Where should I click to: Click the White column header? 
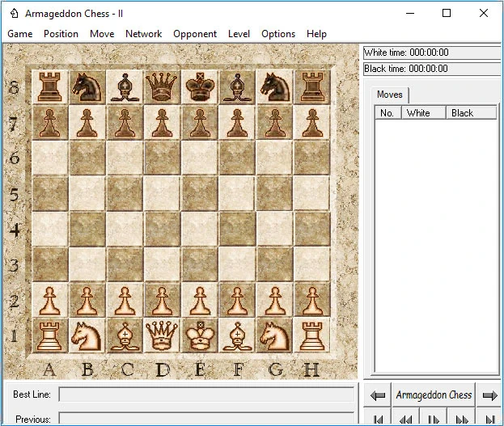click(x=424, y=113)
